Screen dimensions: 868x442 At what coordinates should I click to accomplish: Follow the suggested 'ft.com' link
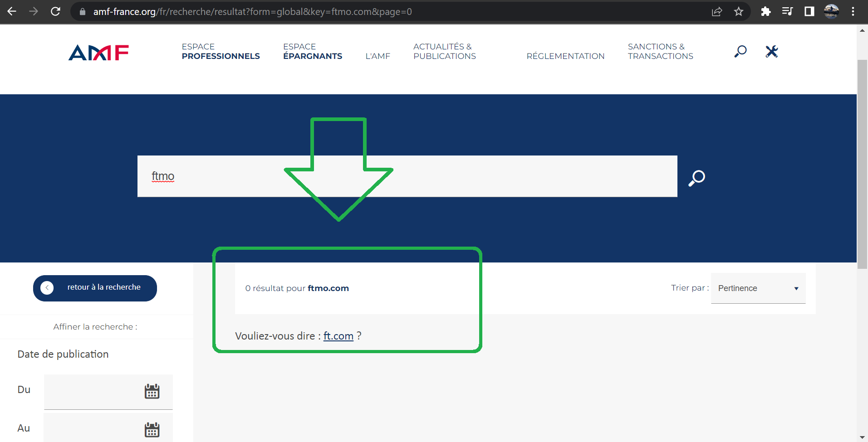338,336
